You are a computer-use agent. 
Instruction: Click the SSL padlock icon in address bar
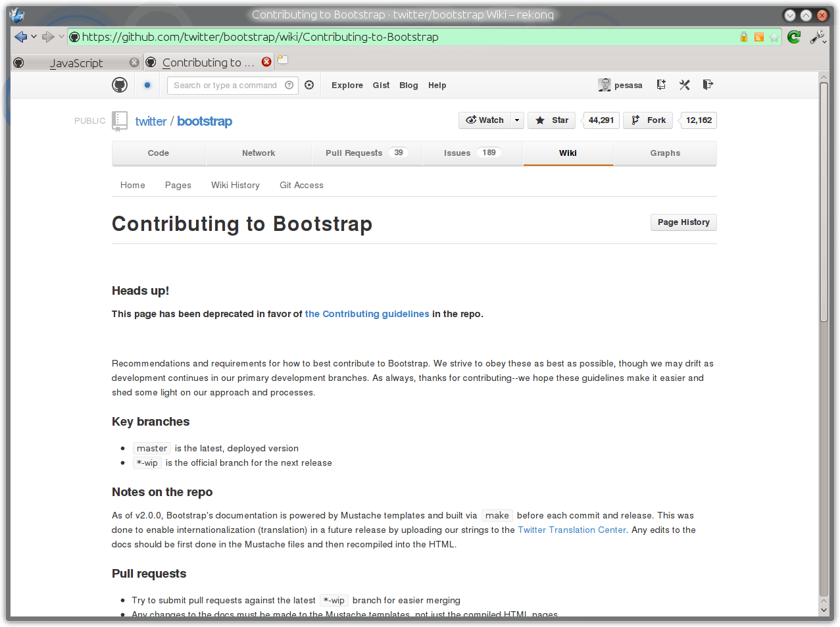(744, 37)
